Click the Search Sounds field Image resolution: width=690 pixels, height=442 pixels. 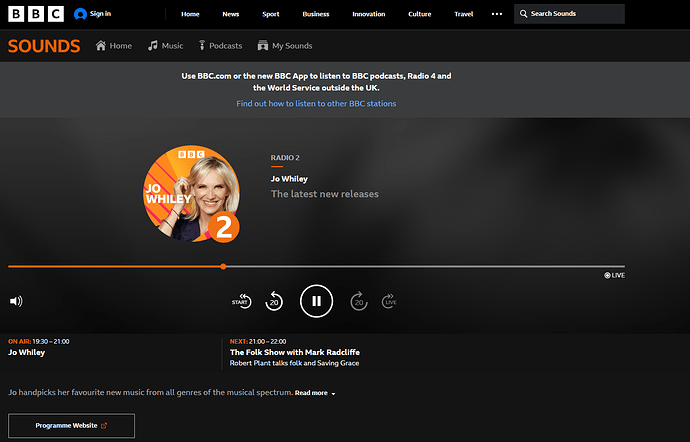tap(569, 14)
